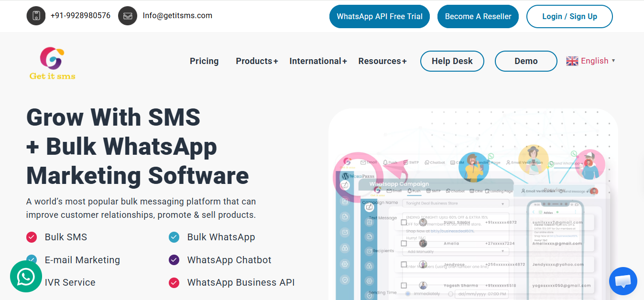644x300 pixels.
Task: Open the blue live chat widget
Action: point(623,281)
